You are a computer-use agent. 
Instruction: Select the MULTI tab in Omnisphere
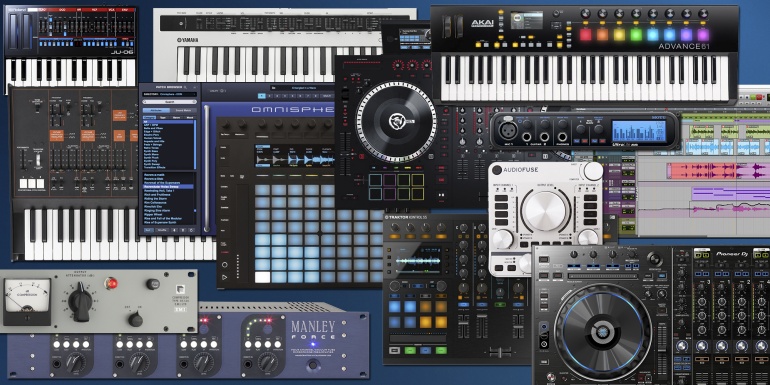coord(327,96)
